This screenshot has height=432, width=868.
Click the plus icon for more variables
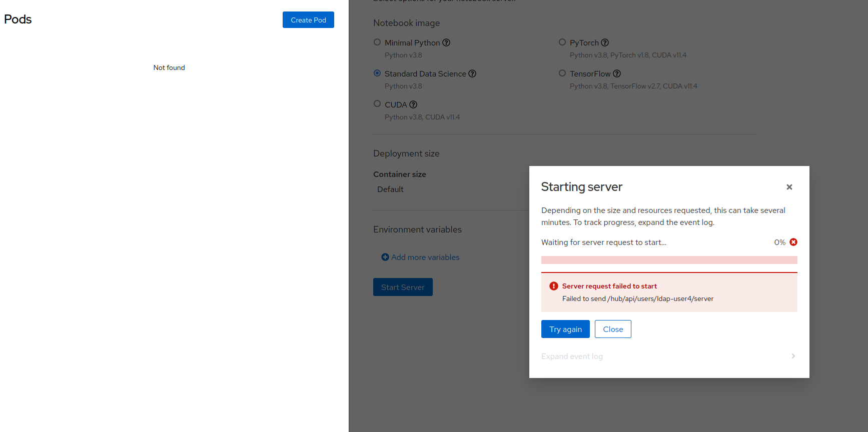pos(385,257)
